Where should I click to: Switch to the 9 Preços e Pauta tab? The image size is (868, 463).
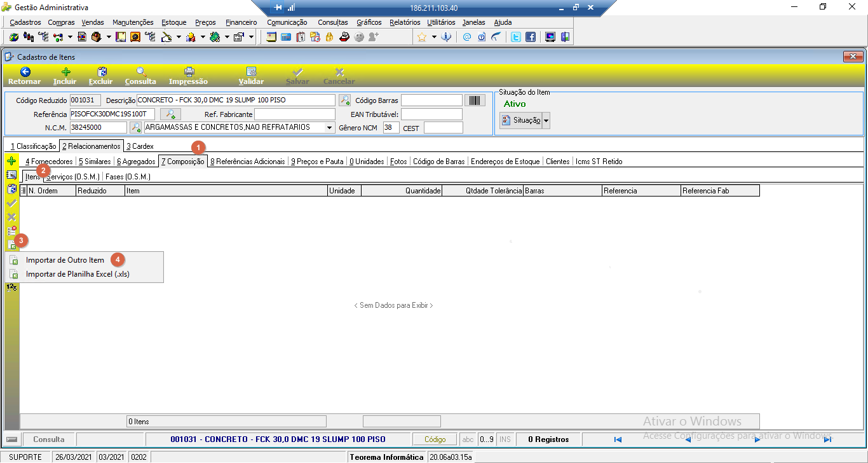tap(317, 162)
